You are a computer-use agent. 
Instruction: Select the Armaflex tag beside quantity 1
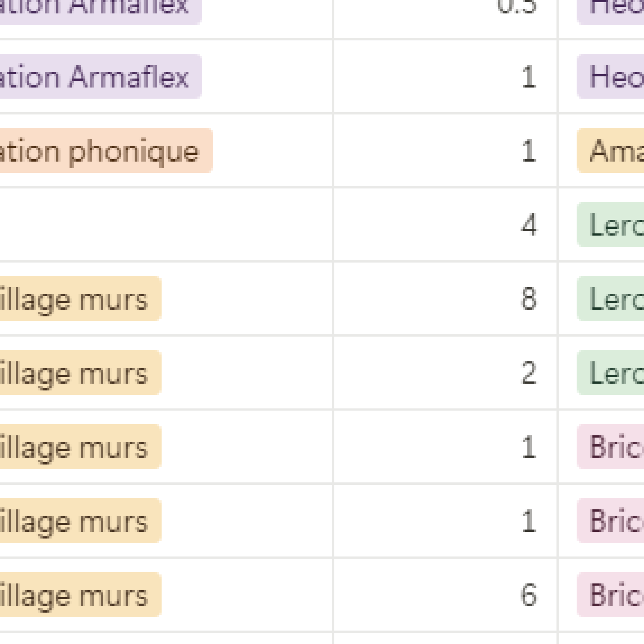[x=100, y=76]
